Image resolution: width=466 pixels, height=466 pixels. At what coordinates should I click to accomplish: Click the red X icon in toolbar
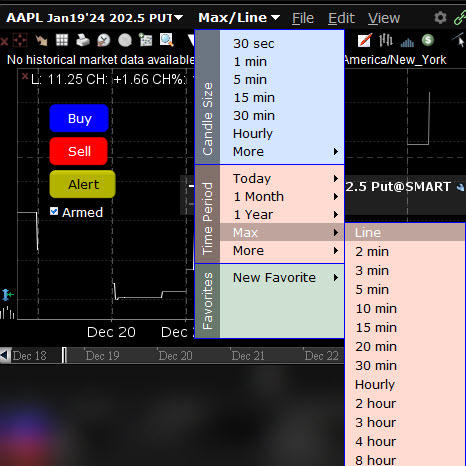click(4, 41)
